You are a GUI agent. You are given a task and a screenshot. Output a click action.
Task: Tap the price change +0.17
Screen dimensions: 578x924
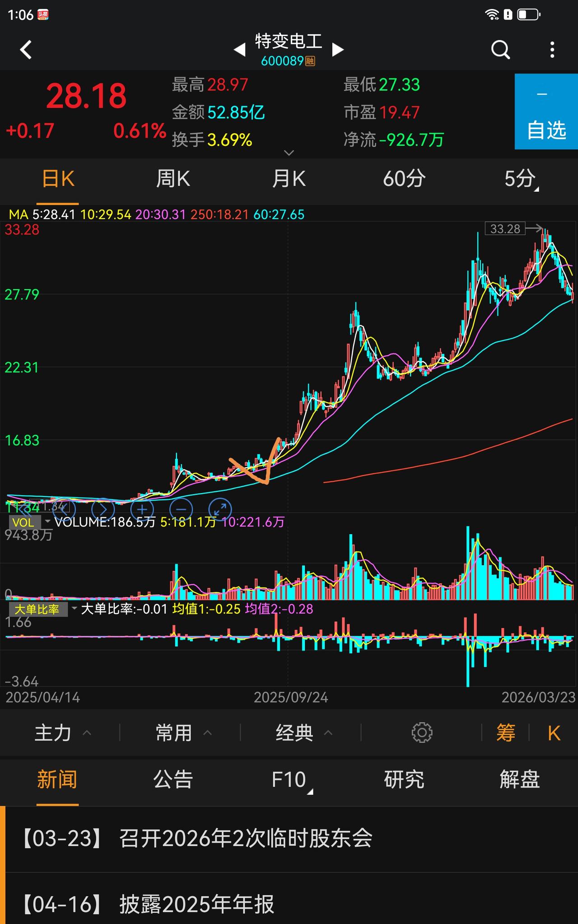(30, 131)
